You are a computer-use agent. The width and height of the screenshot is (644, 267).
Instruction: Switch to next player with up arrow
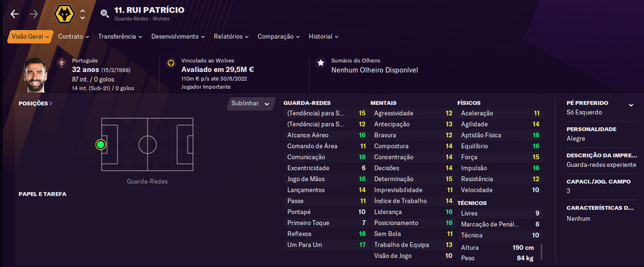click(83, 11)
